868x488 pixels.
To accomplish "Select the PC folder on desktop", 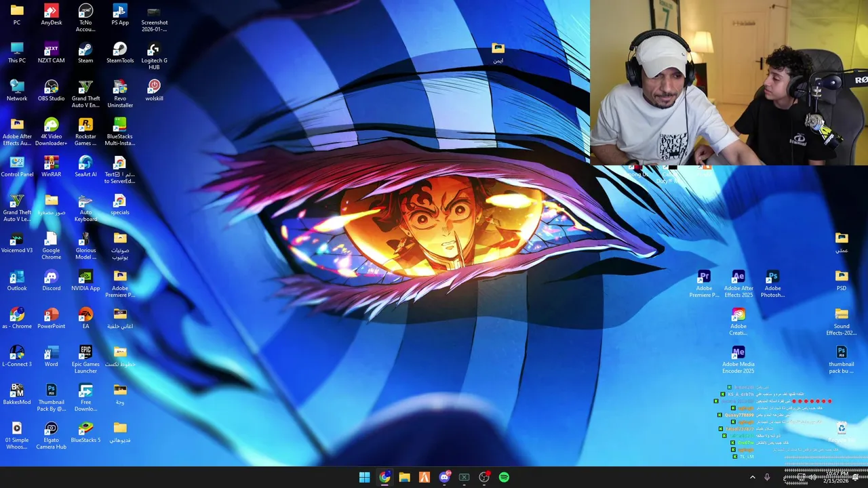I will pos(17,15).
